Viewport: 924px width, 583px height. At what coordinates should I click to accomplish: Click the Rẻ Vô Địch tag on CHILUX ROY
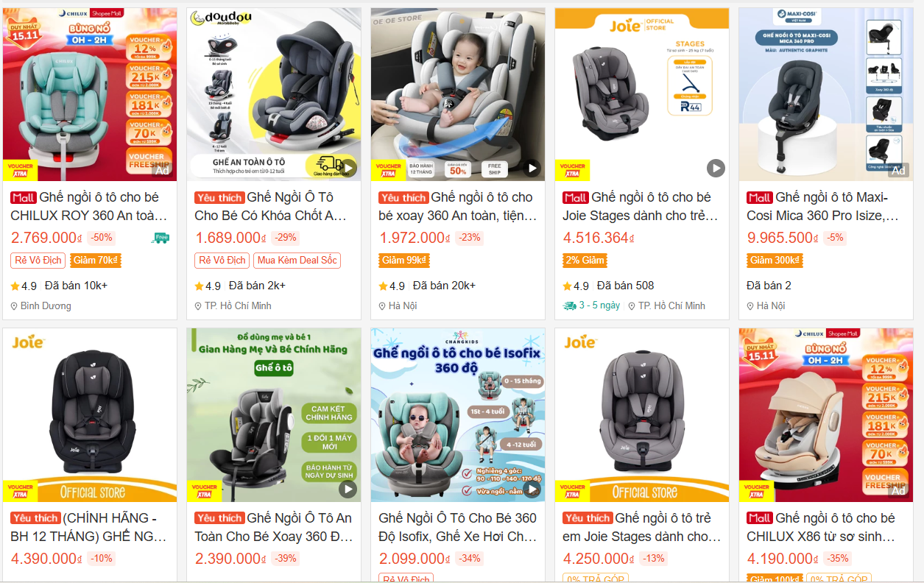[x=38, y=261]
